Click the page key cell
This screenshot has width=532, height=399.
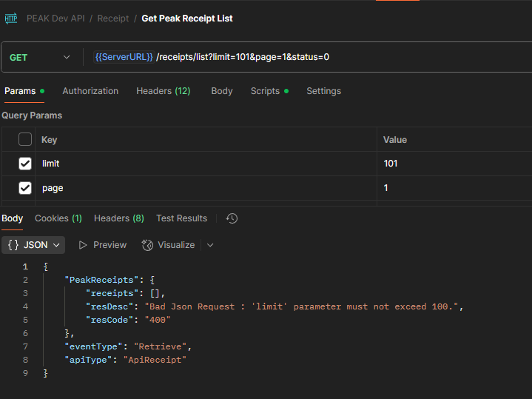pos(206,188)
